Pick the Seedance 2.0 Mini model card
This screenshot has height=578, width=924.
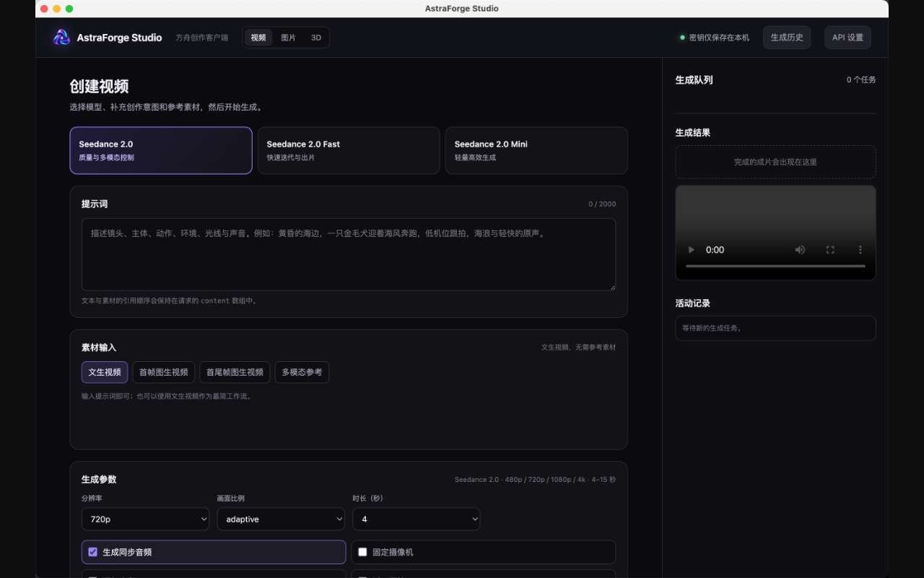pyautogui.click(x=536, y=150)
